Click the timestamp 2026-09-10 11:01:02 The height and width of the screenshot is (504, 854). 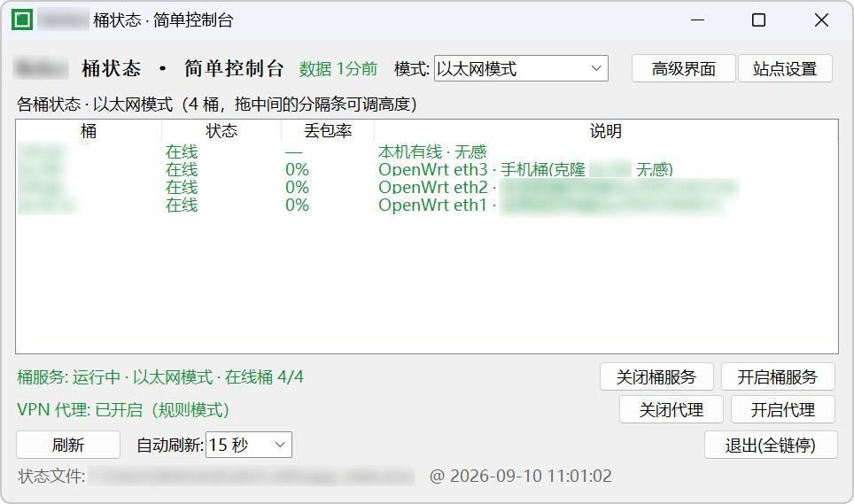(531, 477)
